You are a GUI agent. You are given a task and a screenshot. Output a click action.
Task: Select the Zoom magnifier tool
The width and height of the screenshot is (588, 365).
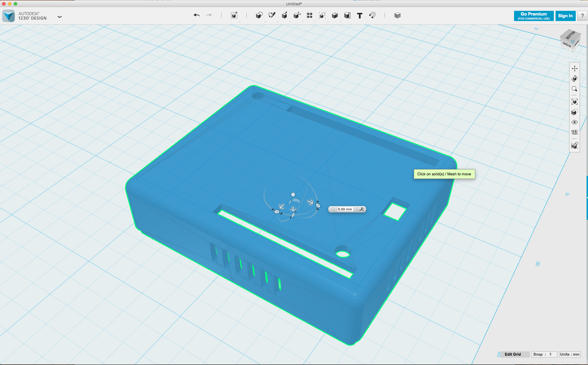pyautogui.click(x=575, y=89)
